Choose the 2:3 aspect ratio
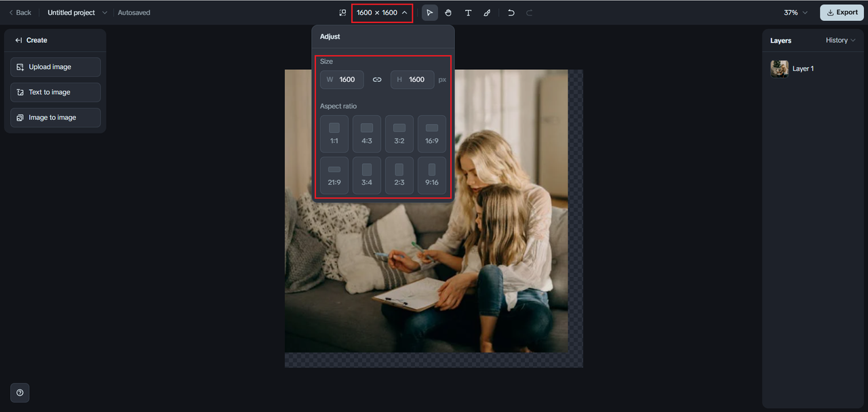This screenshot has width=868, height=412. [399, 176]
